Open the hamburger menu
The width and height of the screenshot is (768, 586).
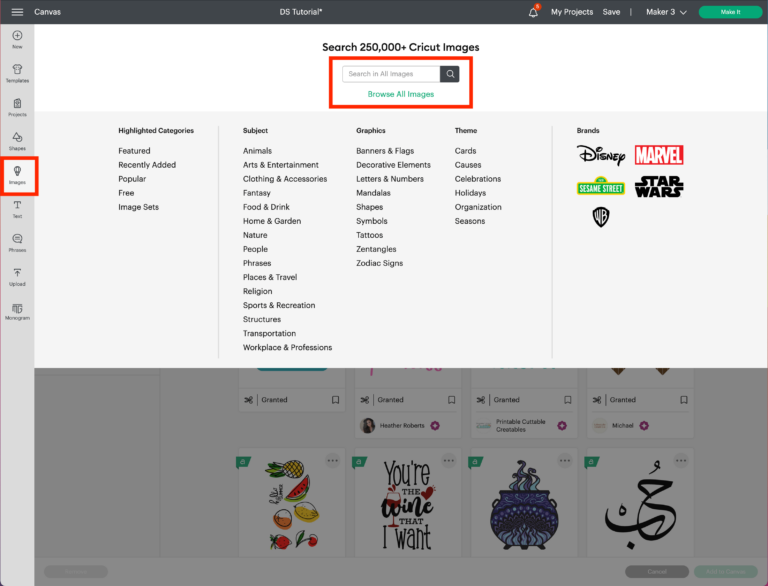pyautogui.click(x=17, y=12)
